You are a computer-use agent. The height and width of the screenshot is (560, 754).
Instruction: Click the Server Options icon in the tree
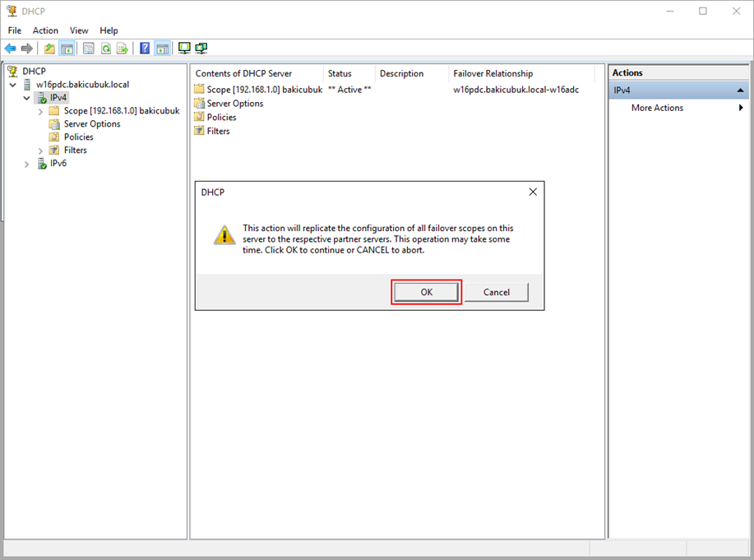point(54,123)
